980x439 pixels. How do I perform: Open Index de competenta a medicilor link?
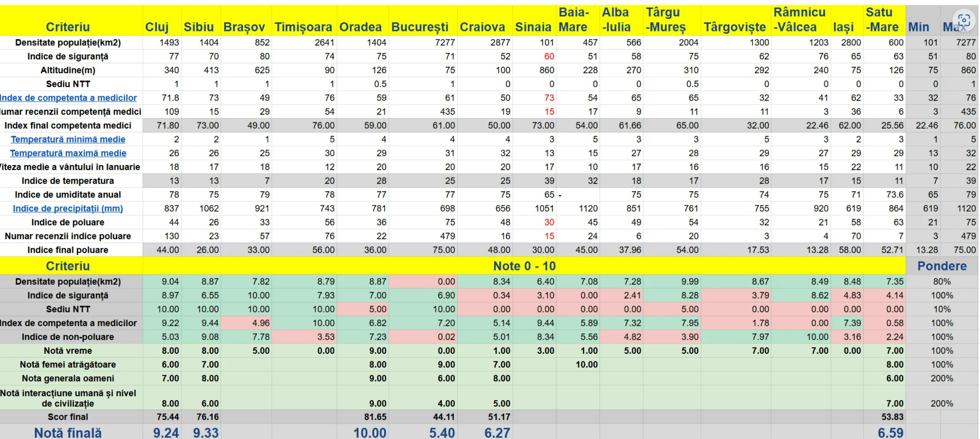69,98
